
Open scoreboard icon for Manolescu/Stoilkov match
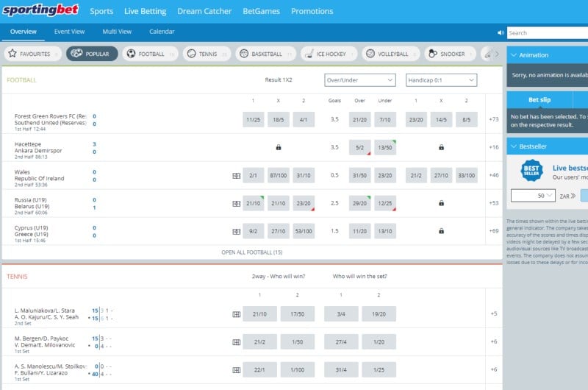(x=236, y=370)
